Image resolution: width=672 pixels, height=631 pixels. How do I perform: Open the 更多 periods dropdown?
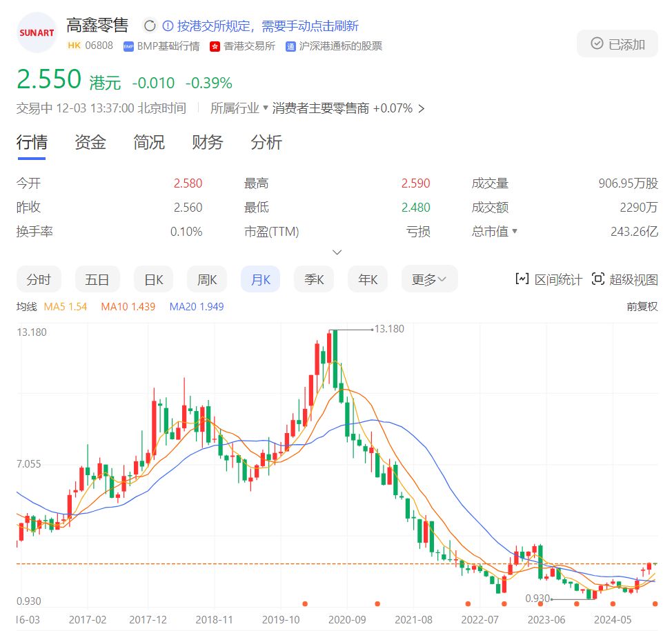[x=429, y=279]
